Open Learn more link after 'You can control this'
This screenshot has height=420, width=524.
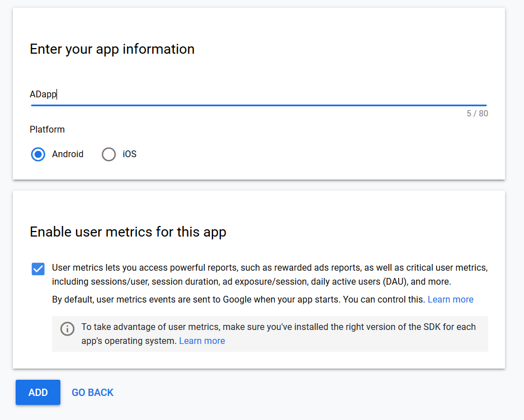click(x=450, y=299)
